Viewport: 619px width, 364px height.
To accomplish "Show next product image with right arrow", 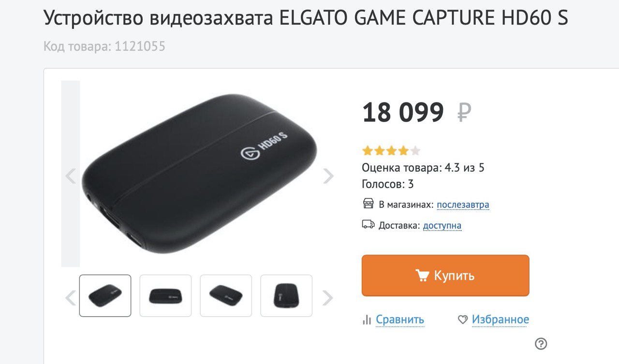I will pyautogui.click(x=328, y=176).
